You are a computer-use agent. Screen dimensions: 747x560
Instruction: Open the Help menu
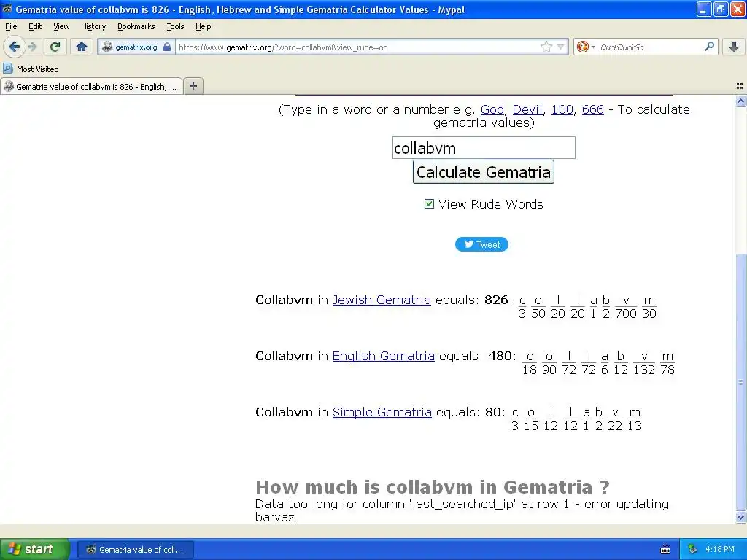[x=203, y=26]
